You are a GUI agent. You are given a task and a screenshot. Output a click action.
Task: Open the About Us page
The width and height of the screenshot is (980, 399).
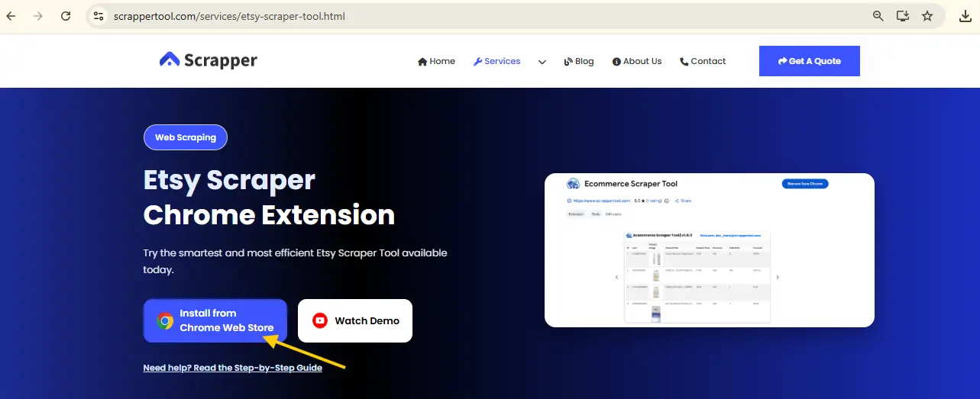click(x=637, y=61)
